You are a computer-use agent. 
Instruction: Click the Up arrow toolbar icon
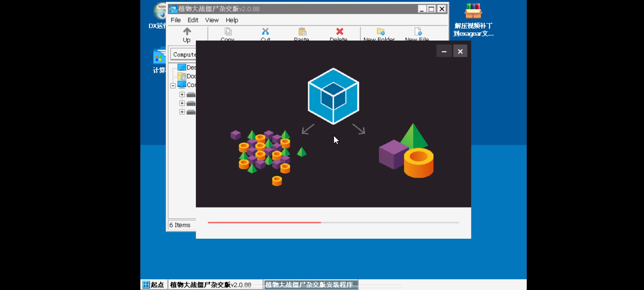tap(187, 32)
